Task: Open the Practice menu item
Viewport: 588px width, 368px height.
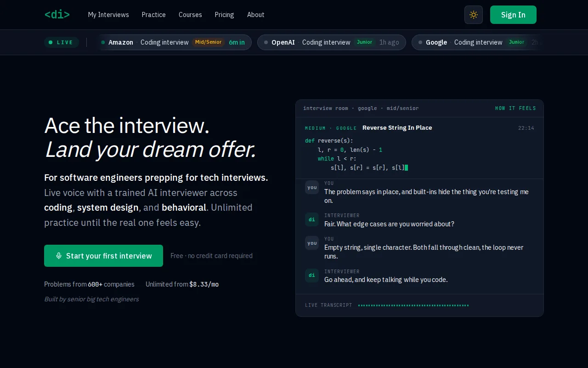Action: click(154, 15)
